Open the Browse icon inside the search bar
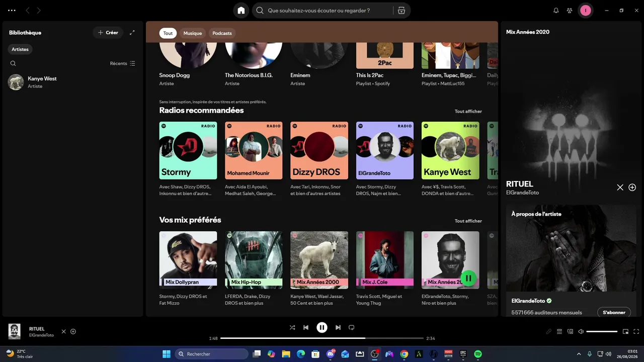Image resolution: width=644 pixels, height=362 pixels. click(401, 11)
